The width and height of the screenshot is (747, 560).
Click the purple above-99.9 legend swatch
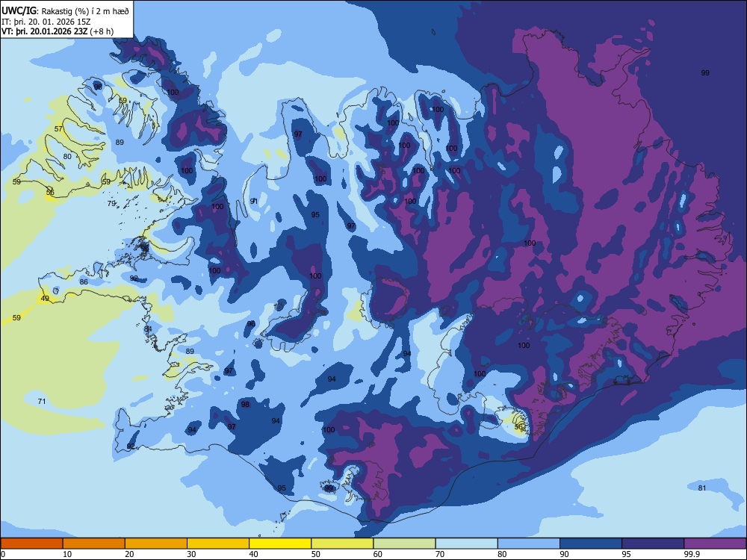715,544
